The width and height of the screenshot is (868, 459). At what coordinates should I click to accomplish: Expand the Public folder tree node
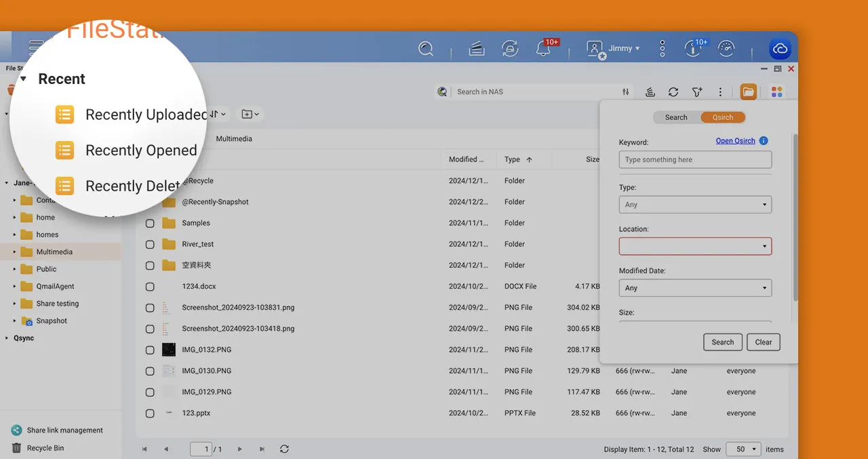pos(14,269)
